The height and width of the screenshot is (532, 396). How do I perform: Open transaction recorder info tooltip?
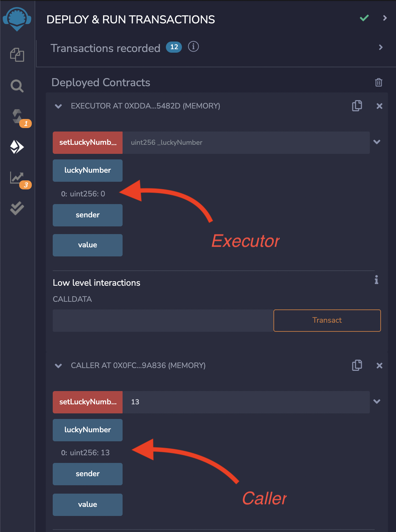(193, 46)
